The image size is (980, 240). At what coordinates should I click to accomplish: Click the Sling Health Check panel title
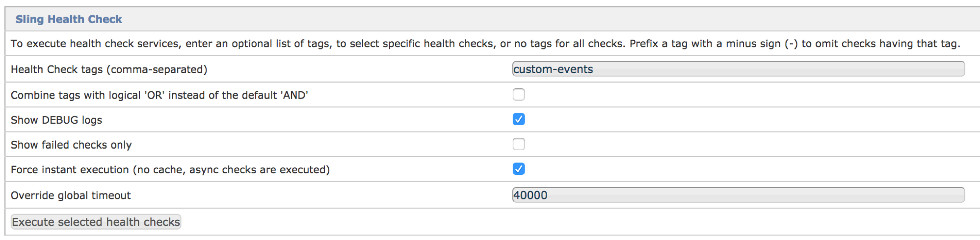coord(69,19)
